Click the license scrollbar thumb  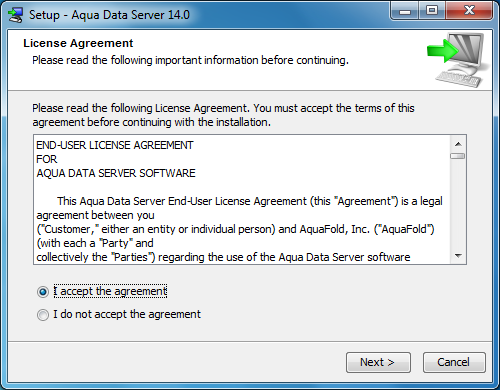pyautogui.click(x=458, y=156)
